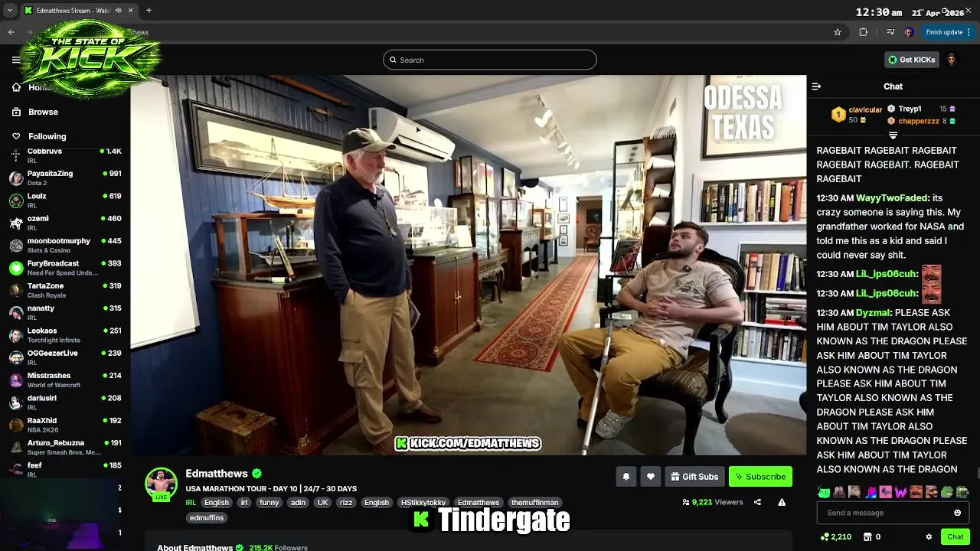Open moonbootmurphy channel in sidebar

65,246
